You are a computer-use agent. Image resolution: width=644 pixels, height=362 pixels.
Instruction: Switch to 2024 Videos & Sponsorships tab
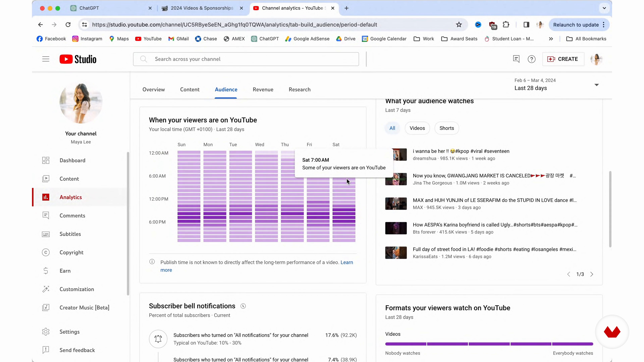tap(202, 8)
